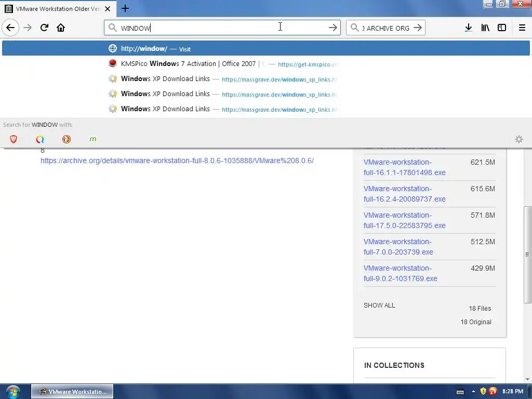Toggle the sidebar view icon

click(x=502, y=28)
